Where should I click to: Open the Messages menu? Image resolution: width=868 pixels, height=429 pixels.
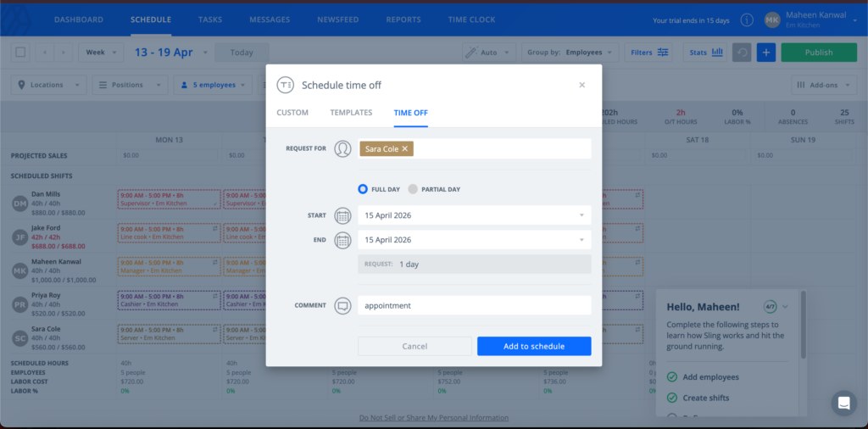tap(270, 20)
